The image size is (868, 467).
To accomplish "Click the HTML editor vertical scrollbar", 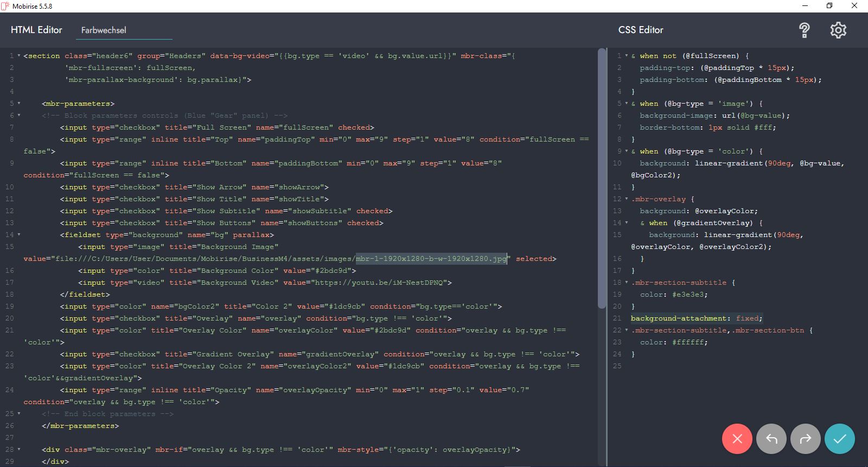I will tap(601, 179).
